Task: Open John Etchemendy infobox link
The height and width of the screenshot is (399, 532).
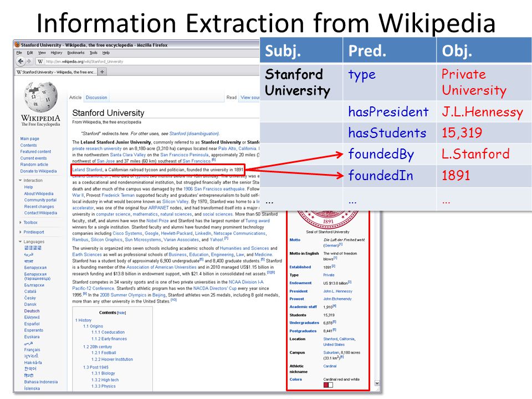Action: 337,299
